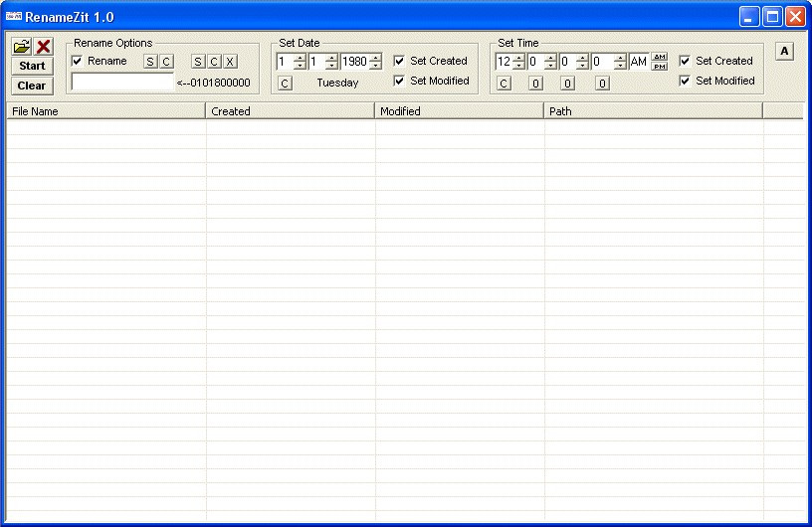Click the open folder icon
812x527 pixels.
pos(22,47)
